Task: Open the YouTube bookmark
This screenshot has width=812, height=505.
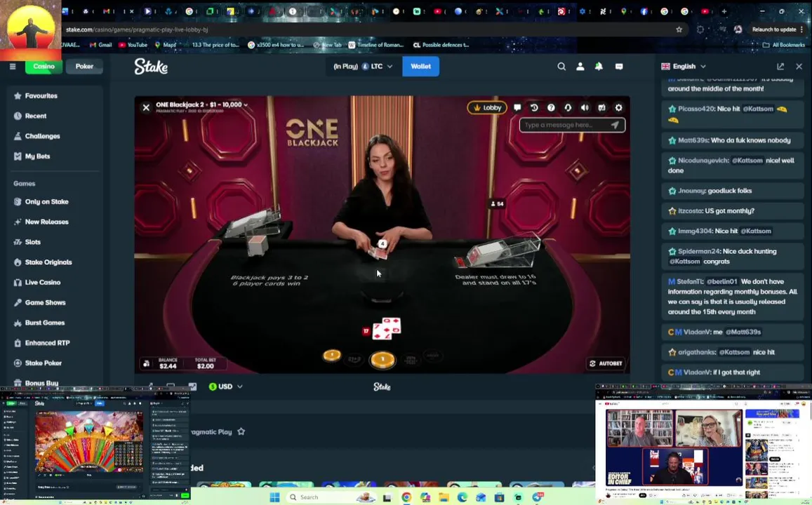Action: pyautogui.click(x=133, y=45)
